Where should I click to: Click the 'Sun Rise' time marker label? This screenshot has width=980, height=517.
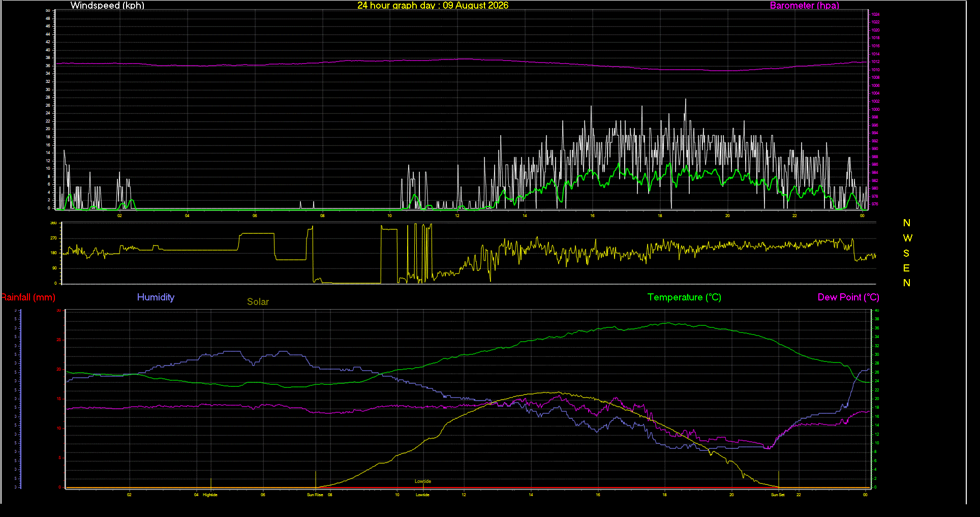pos(315,495)
